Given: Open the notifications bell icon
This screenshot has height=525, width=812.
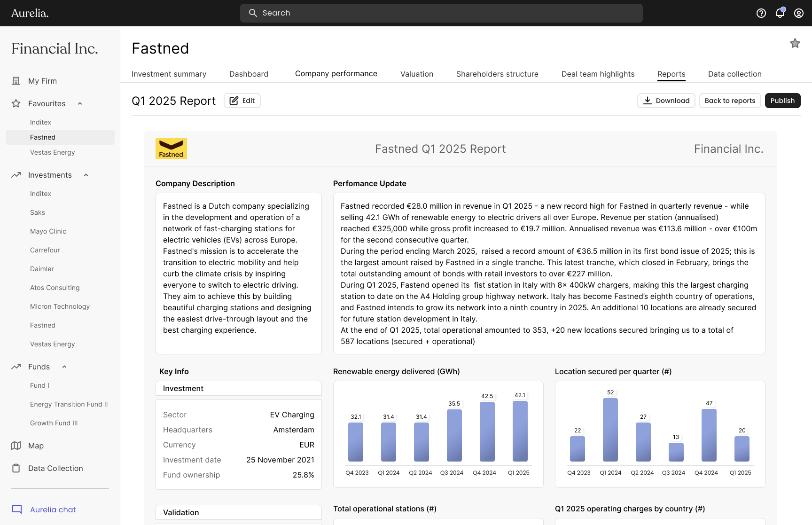Looking at the screenshot, I should 780,13.
